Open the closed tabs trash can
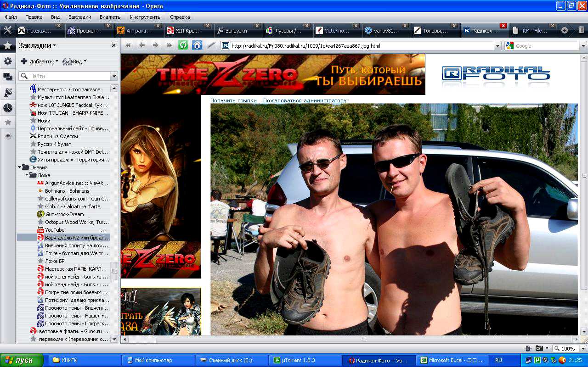 [581, 30]
